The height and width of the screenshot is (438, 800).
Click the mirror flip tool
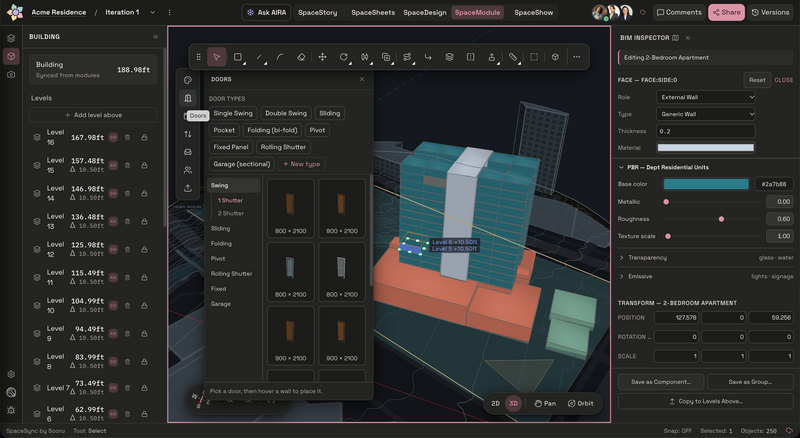point(365,57)
